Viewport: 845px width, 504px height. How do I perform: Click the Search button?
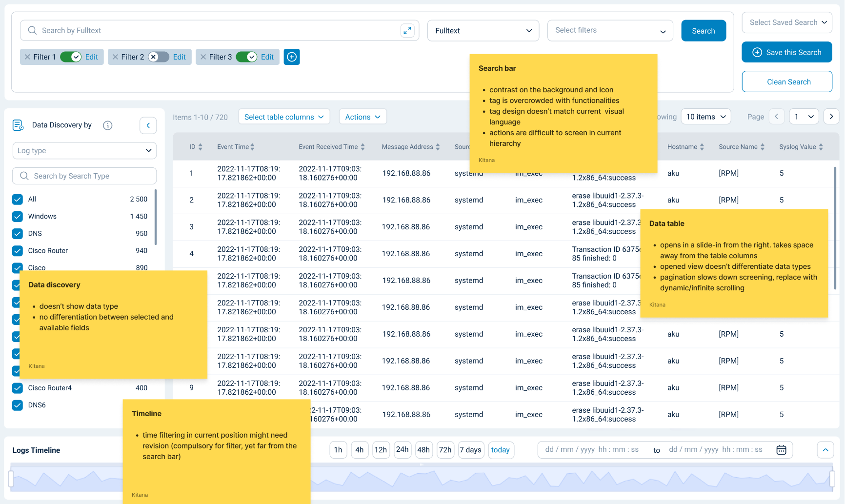704,31
